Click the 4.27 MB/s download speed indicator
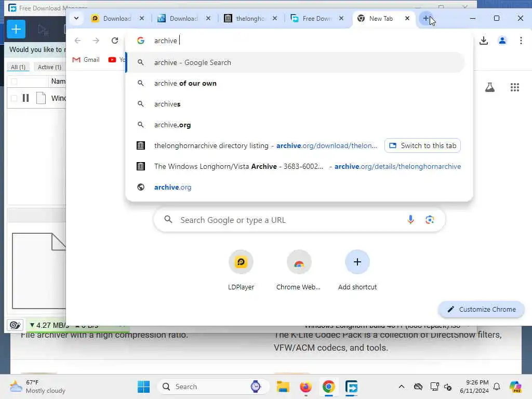 (x=49, y=325)
